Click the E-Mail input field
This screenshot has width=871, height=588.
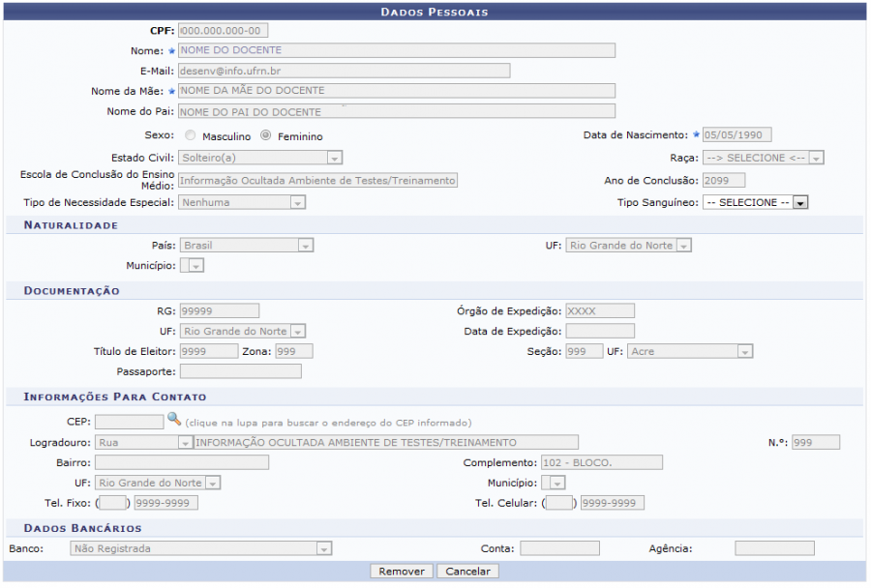[x=344, y=71]
